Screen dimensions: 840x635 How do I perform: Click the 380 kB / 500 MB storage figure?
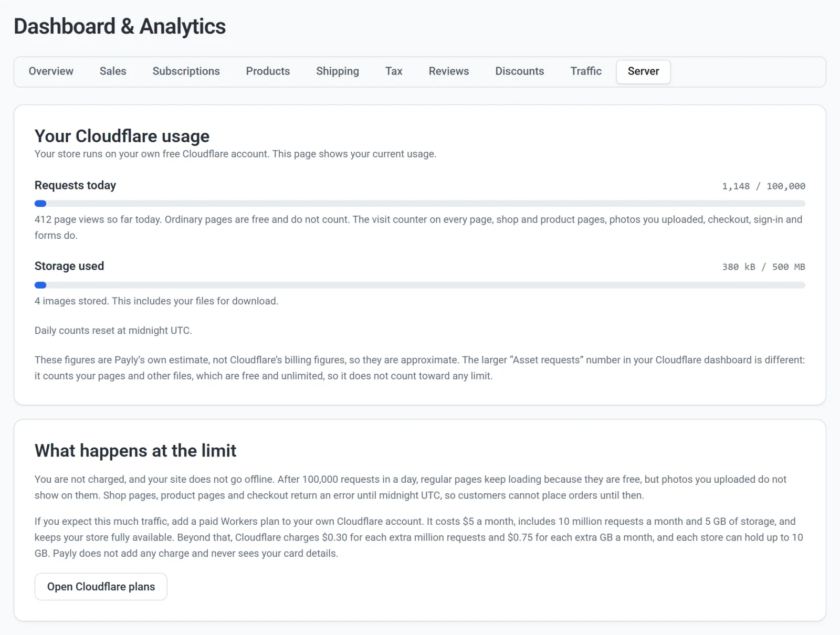point(763,267)
